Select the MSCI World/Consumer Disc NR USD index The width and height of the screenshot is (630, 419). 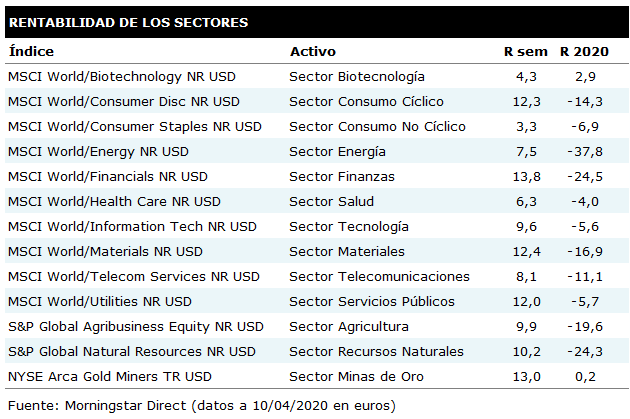click(123, 101)
